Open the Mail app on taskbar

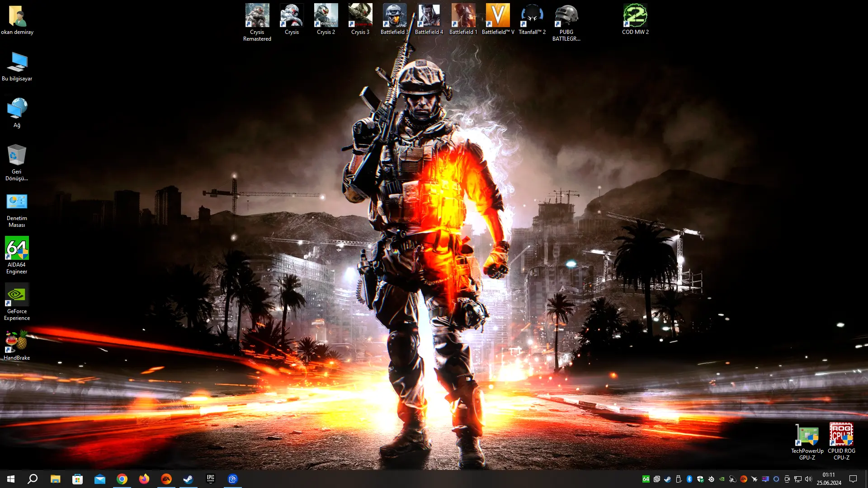100,479
